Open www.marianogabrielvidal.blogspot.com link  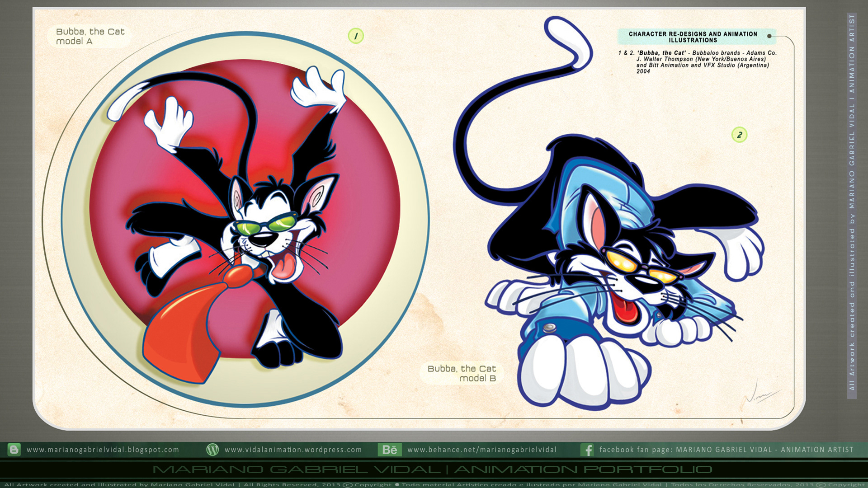tap(103, 450)
